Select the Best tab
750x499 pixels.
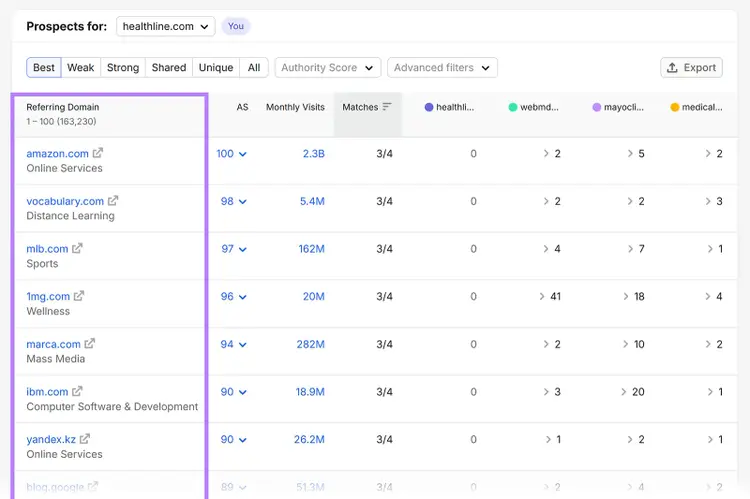(x=44, y=67)
